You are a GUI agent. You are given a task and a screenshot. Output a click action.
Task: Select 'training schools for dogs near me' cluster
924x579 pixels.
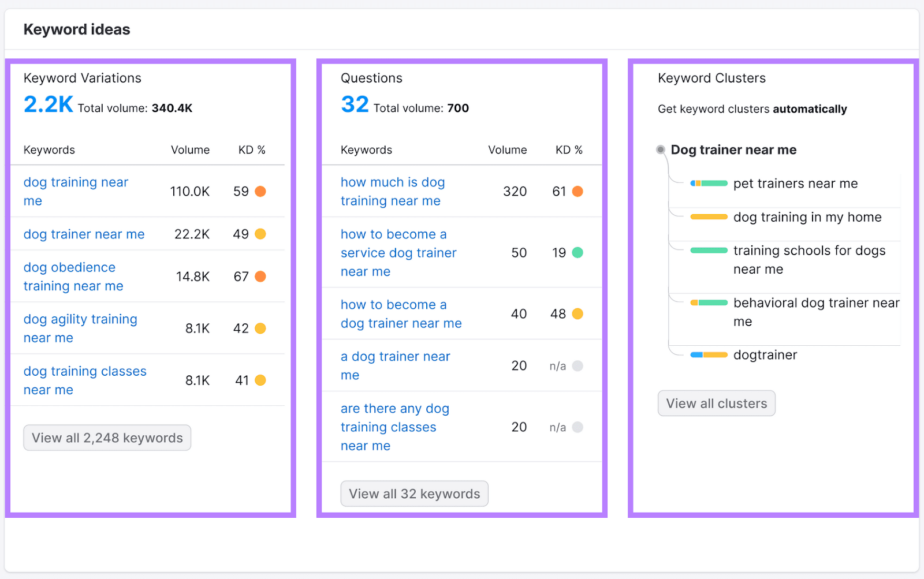pyautogui.click(x=809, y=260)
